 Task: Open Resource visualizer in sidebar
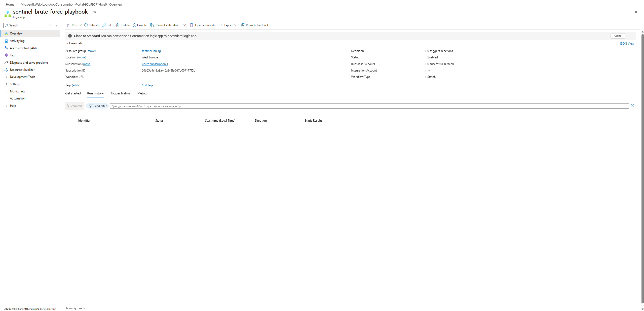pos(22,70)
